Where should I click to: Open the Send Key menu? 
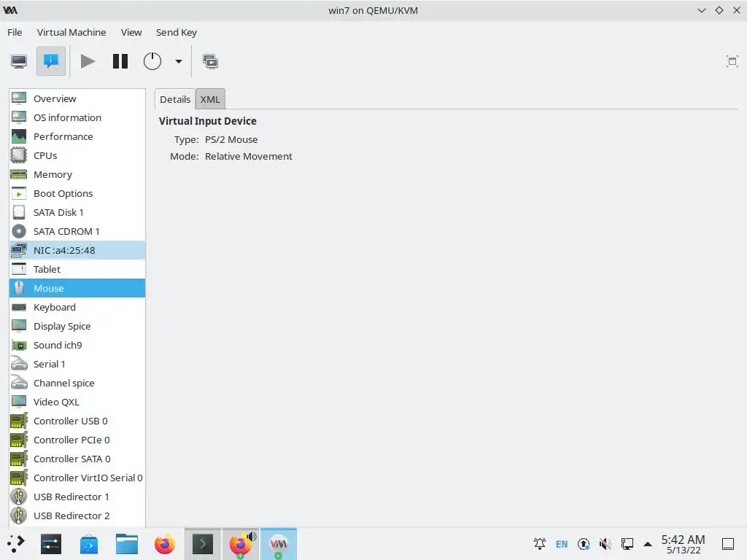point(177,32)
